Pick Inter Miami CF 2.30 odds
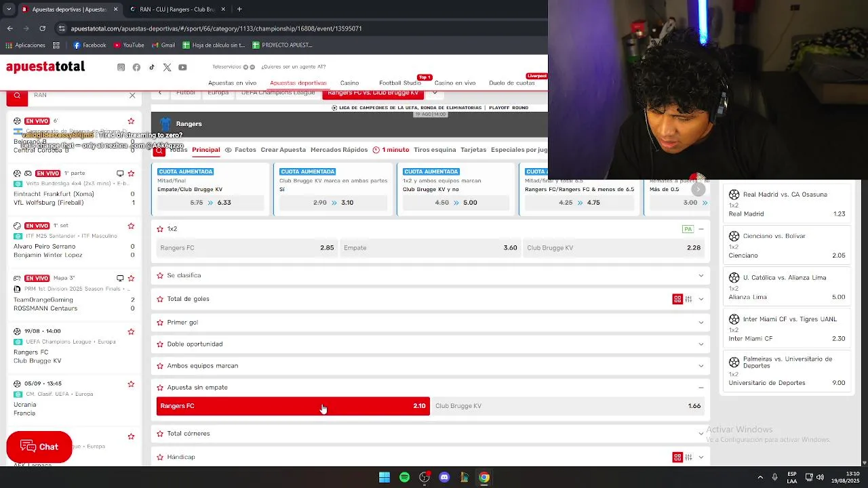868x488 pixels. tap(787, 329)
